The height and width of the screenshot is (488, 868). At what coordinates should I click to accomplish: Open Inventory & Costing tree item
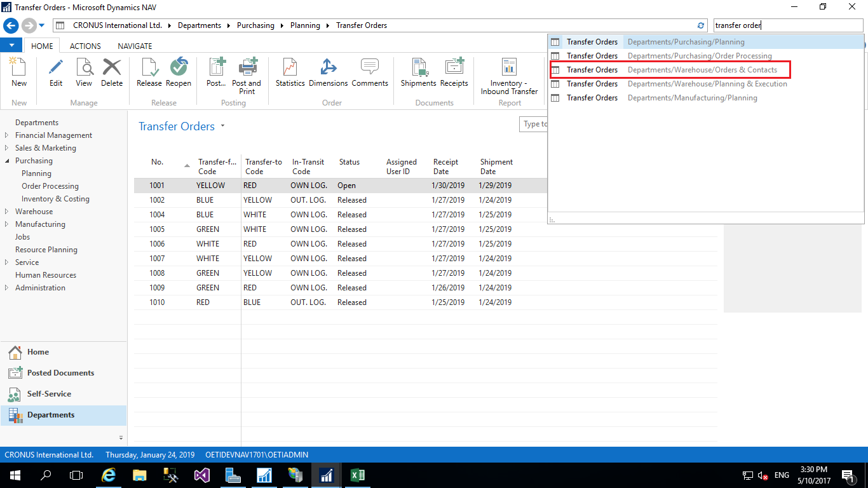coord(55,199)
